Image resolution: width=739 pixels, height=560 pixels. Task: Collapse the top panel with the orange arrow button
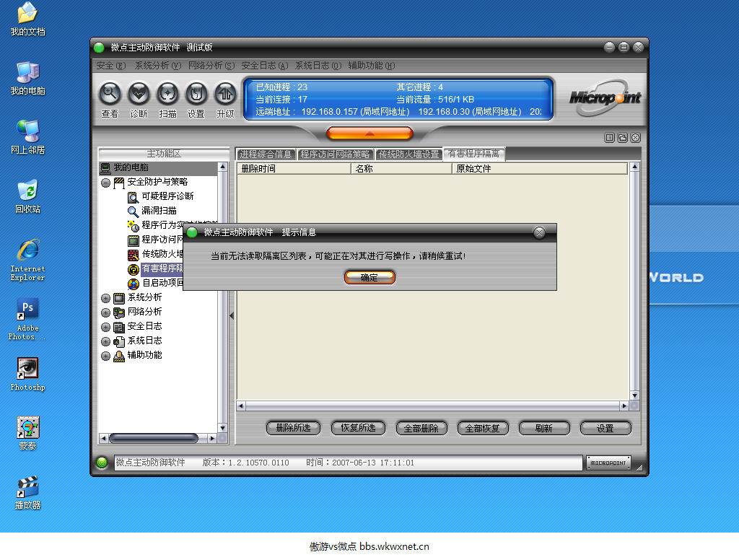[x=369, y=134]
